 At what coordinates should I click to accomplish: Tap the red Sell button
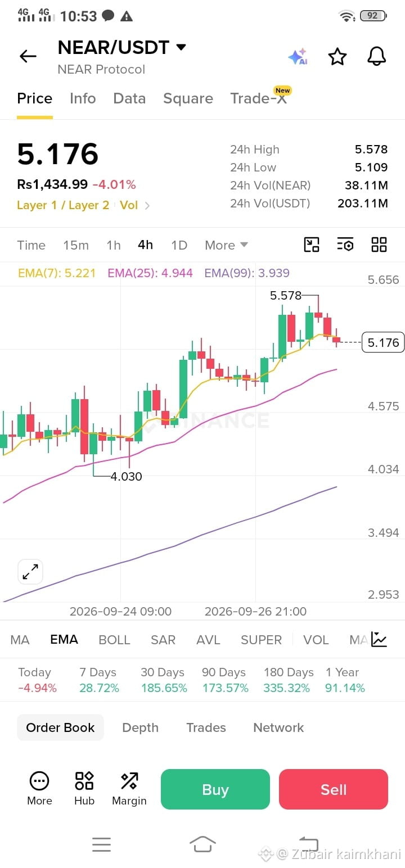(334, 789)
